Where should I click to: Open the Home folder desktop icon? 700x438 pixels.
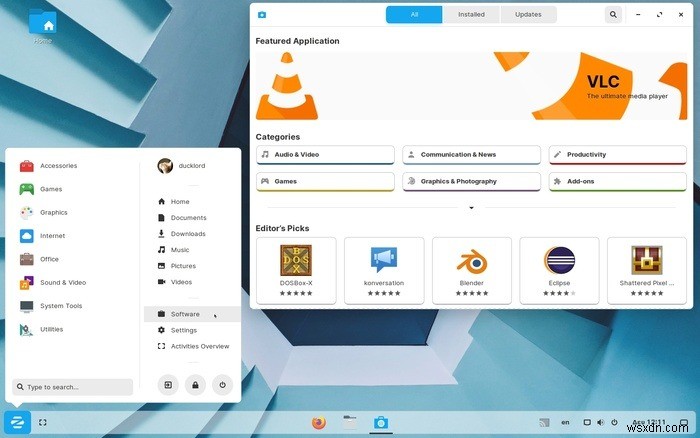point(43,26)
